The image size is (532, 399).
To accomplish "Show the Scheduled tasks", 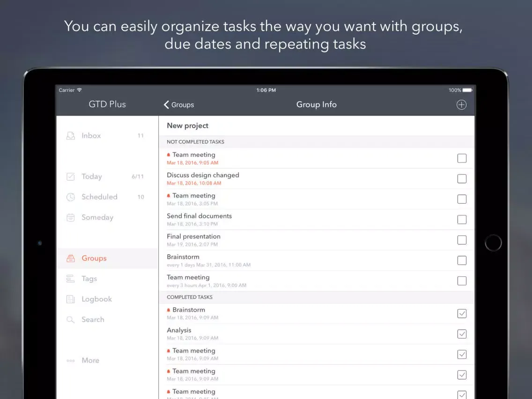I will pyautogui.click(x=99, y=197).
